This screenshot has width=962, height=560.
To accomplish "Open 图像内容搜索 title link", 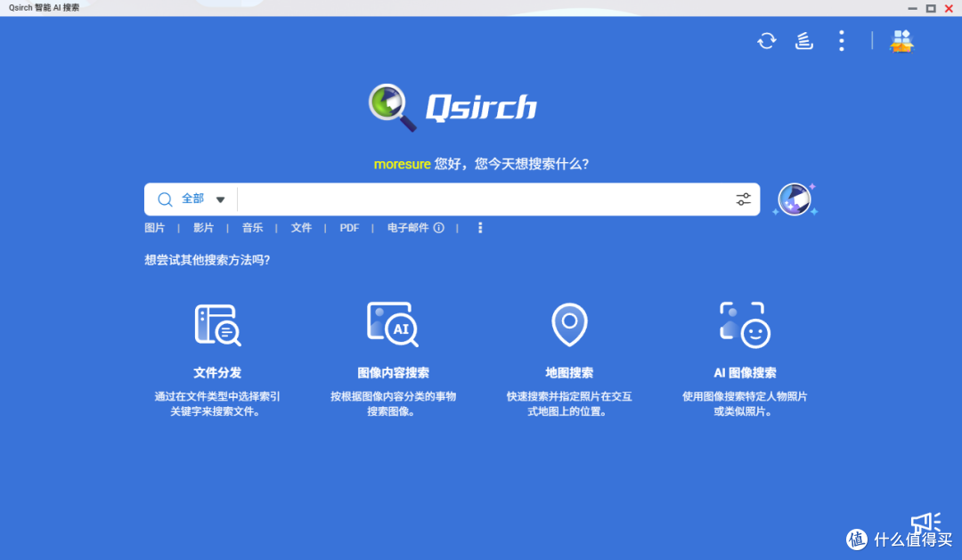I will (x=394, y=372).
